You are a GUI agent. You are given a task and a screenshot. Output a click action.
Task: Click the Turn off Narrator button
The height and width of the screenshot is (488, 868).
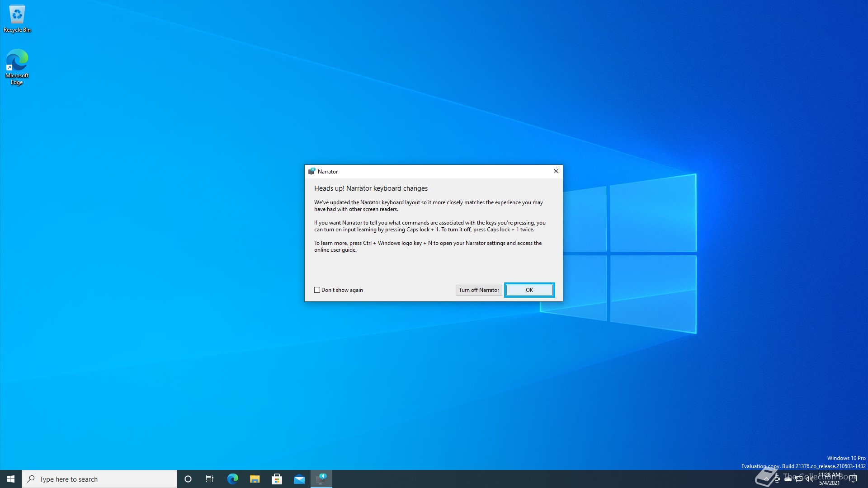click(x=479, y=290)
